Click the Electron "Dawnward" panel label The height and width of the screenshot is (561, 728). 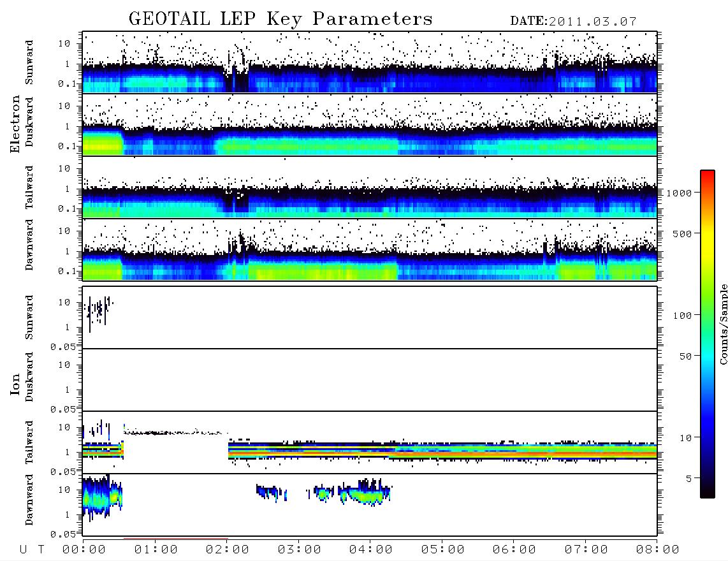29,245
